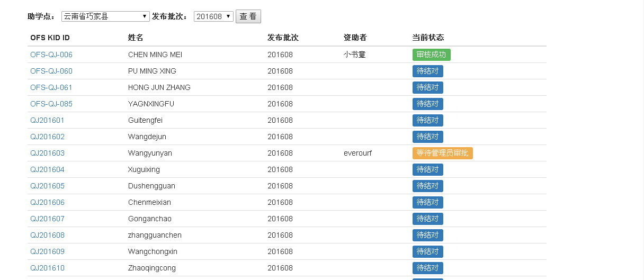Follow the QJ201609 link
Screen dimensions: 644x280
[47, 251]
